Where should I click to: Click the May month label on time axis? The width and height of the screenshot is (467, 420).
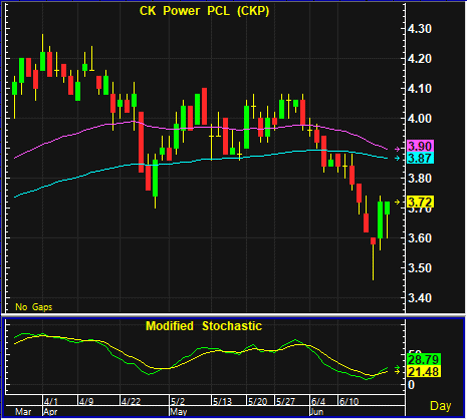(x=178, y=411)
